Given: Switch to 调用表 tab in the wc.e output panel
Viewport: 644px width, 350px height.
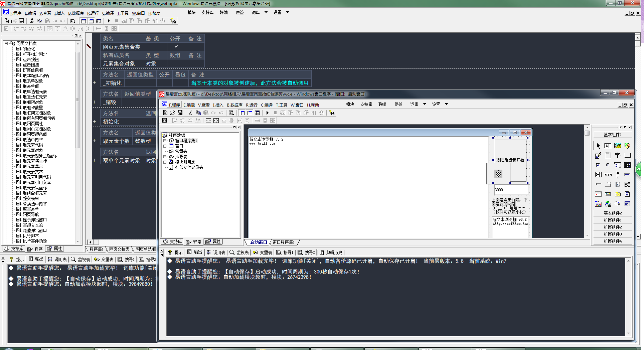Looking at the screenshot, I should pos(216,252).
